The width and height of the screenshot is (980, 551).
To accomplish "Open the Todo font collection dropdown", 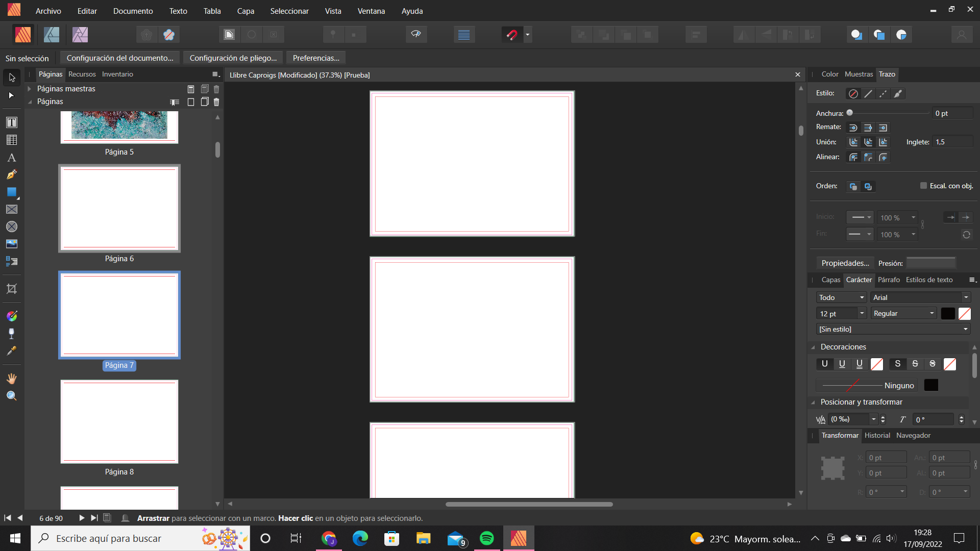I will click(x=841, y=297).
